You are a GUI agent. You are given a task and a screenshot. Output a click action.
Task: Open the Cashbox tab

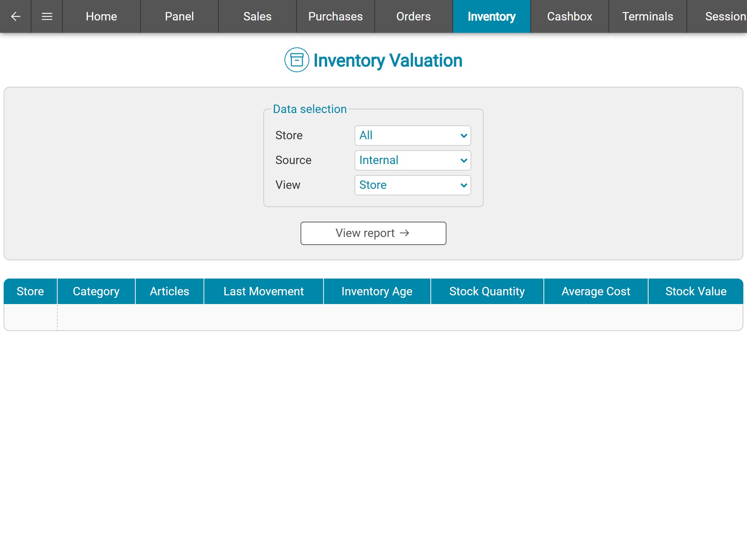pos(570,16)
